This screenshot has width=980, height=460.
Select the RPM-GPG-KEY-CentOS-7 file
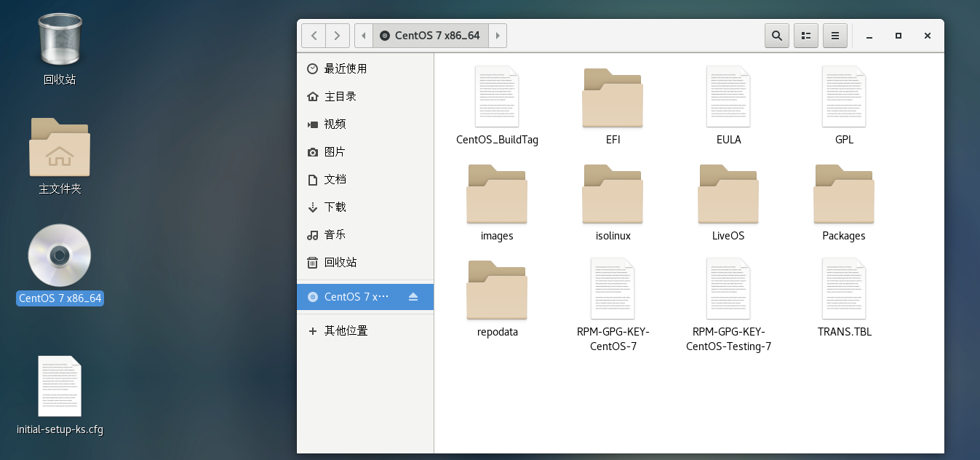click(613, 289)
